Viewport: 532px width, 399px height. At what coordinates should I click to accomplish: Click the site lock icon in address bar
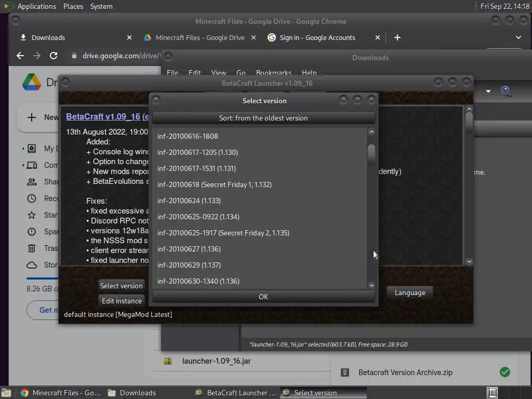(x=74, y=56)
